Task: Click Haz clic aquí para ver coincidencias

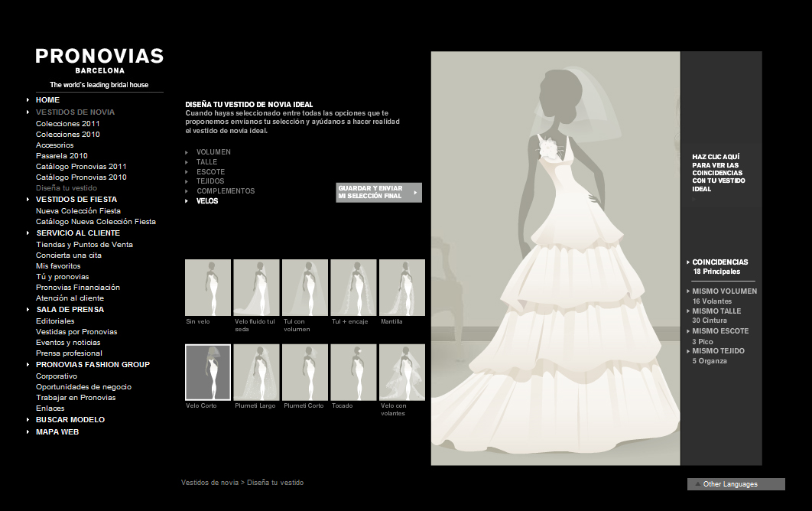Action: [718, 173]
